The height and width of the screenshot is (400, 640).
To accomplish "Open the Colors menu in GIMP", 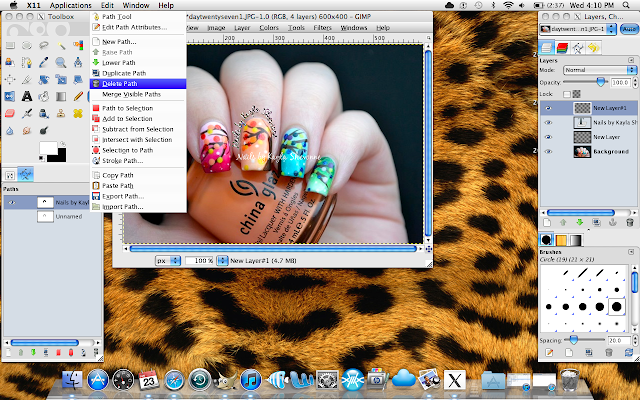I will pyautogui.click(x=269, y=28).
